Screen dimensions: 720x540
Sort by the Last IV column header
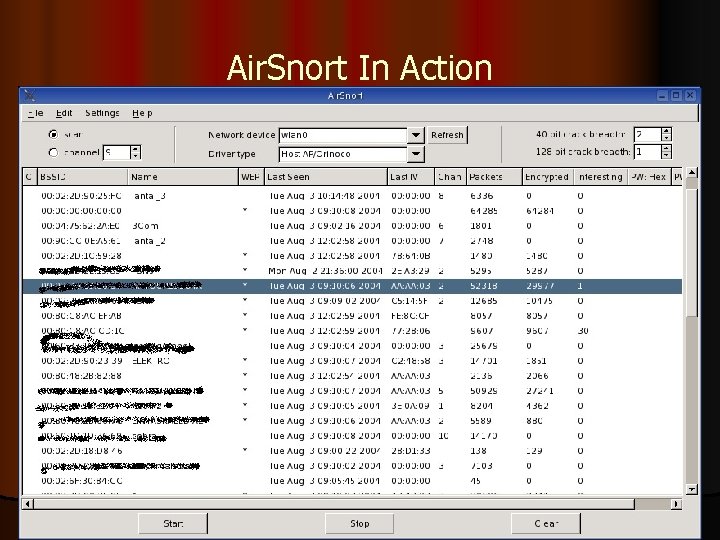(411, 177)
